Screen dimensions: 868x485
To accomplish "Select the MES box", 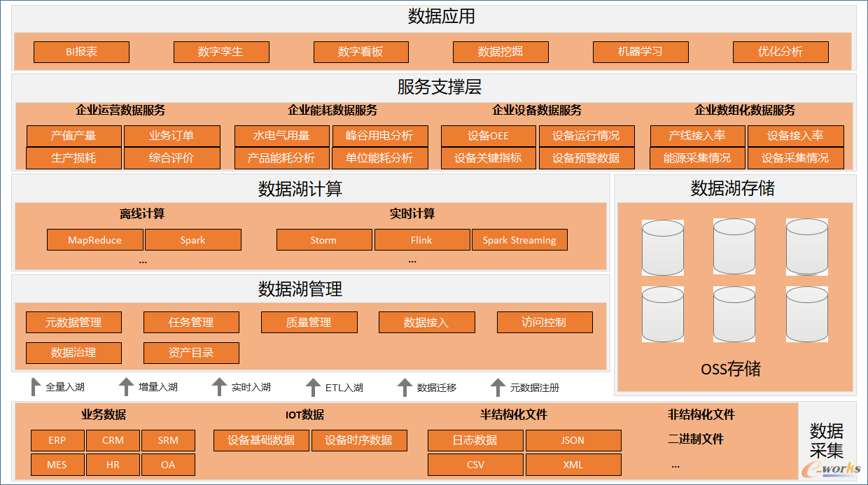I will (x=57, y=465).
